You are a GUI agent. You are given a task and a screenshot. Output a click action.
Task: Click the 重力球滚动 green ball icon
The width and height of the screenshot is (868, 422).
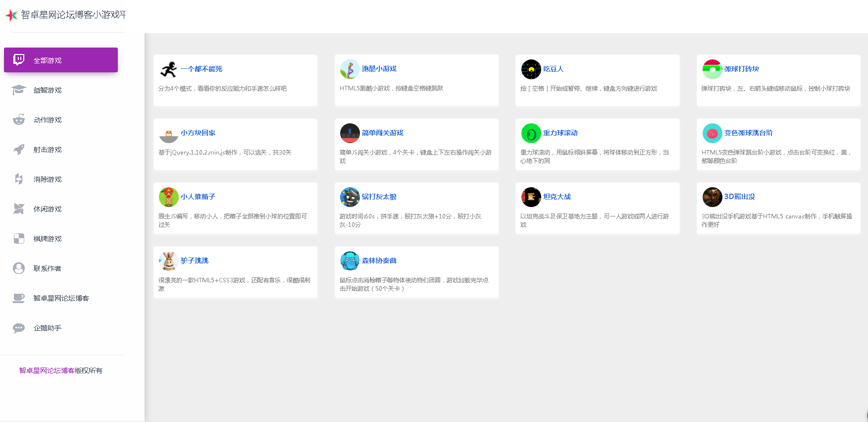531,133
